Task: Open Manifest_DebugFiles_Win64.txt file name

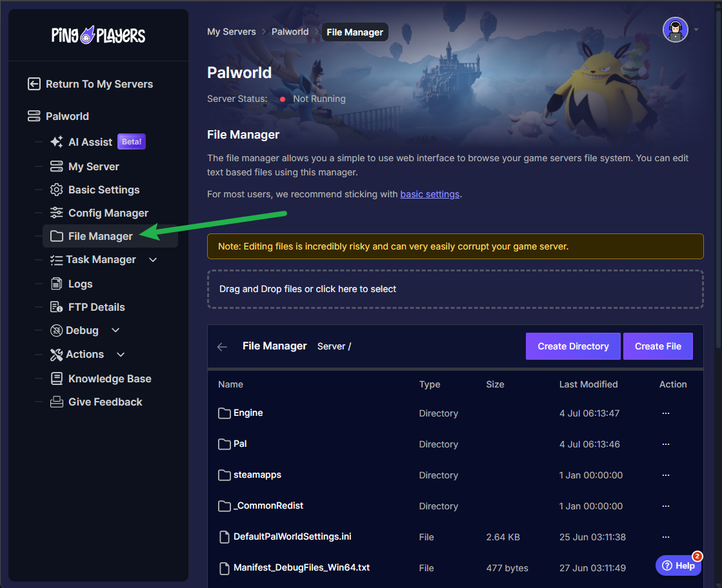Action: [x=301, y=567]
